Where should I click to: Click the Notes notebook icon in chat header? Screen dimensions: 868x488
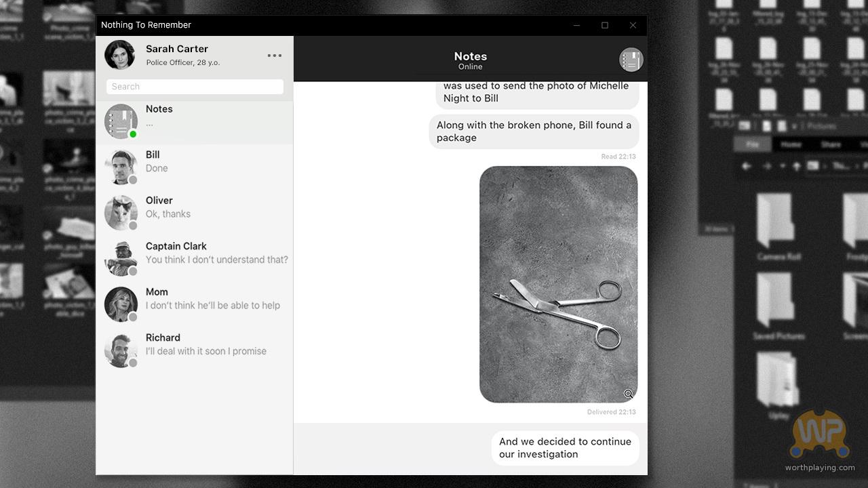click(x=631, y=60)
